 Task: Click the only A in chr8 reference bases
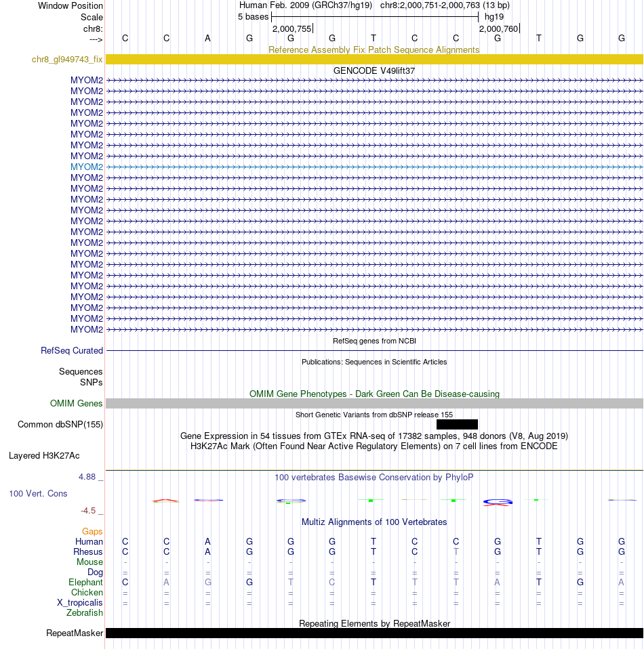point(207,39)
